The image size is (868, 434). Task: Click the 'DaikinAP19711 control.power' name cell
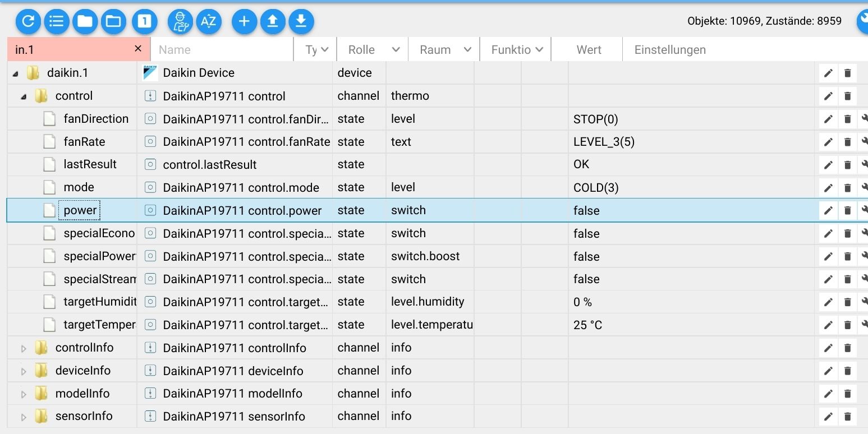242,211
